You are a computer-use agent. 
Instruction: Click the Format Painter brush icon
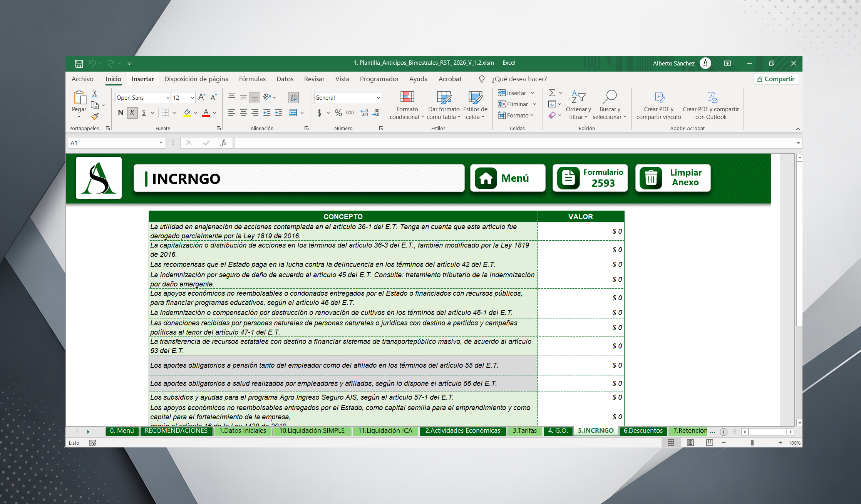coord(95,117)
